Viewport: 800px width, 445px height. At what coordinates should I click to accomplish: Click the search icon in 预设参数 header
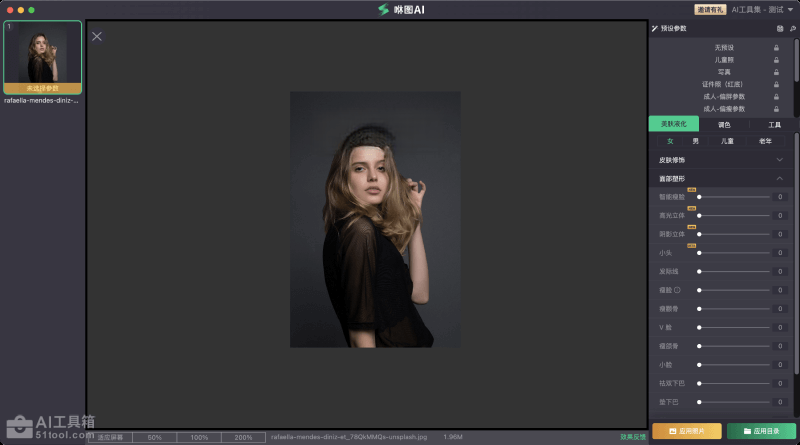coord(792,29)
